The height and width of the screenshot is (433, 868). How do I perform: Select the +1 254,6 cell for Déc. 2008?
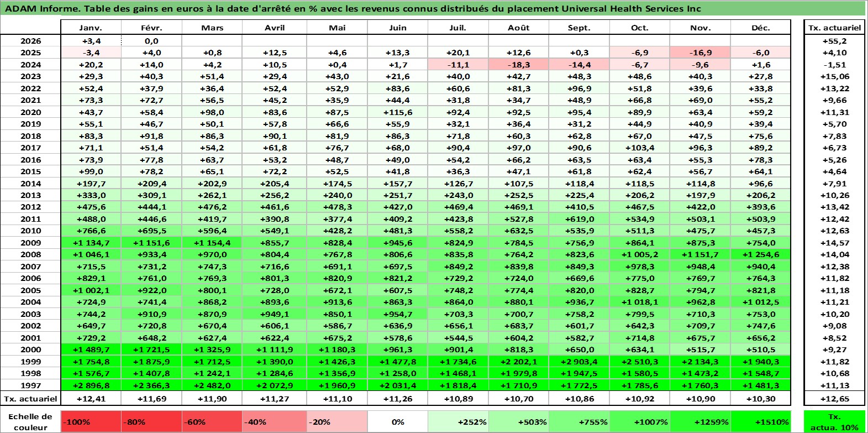tap(760, 254)
